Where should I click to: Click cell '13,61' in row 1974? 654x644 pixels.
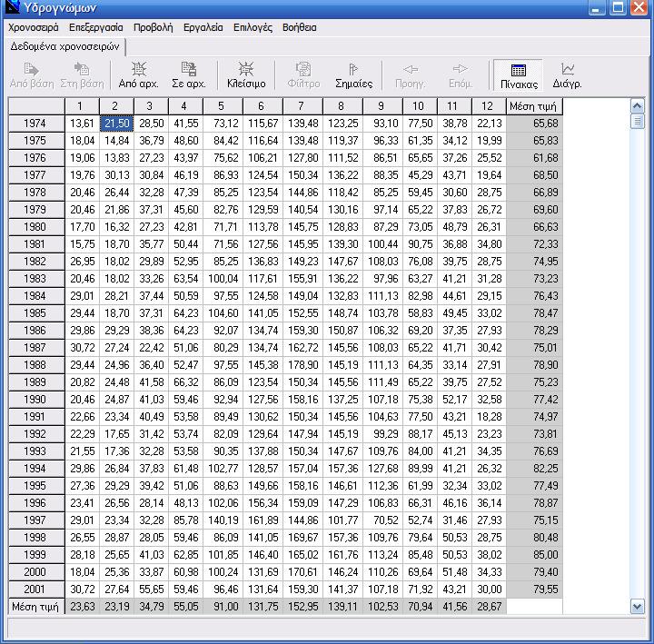coord(82,124)
